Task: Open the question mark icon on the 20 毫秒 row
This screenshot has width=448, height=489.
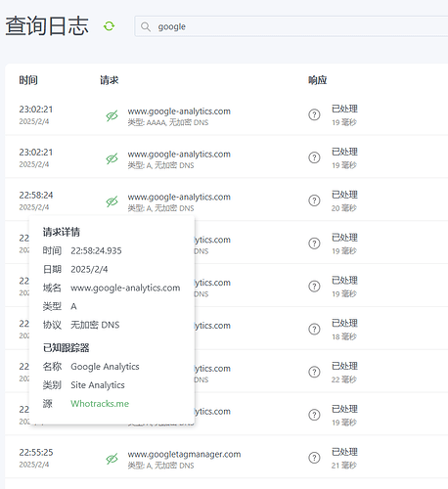Action: click(x=314, y=200)
